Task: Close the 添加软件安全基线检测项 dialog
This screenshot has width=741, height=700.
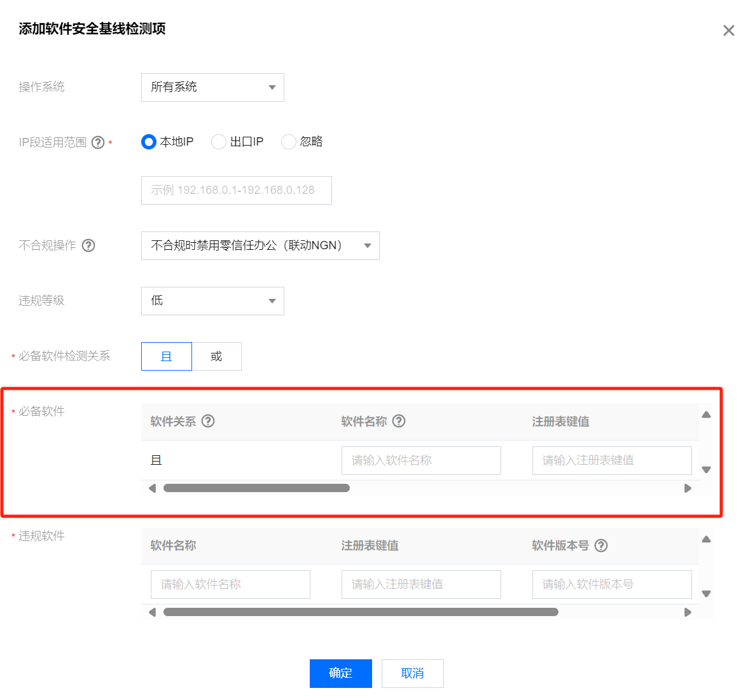Action: 728,31
